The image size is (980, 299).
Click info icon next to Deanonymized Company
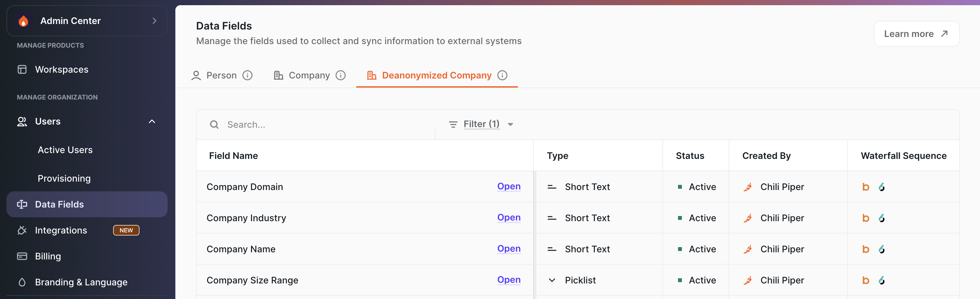click(x=502, y=75)
